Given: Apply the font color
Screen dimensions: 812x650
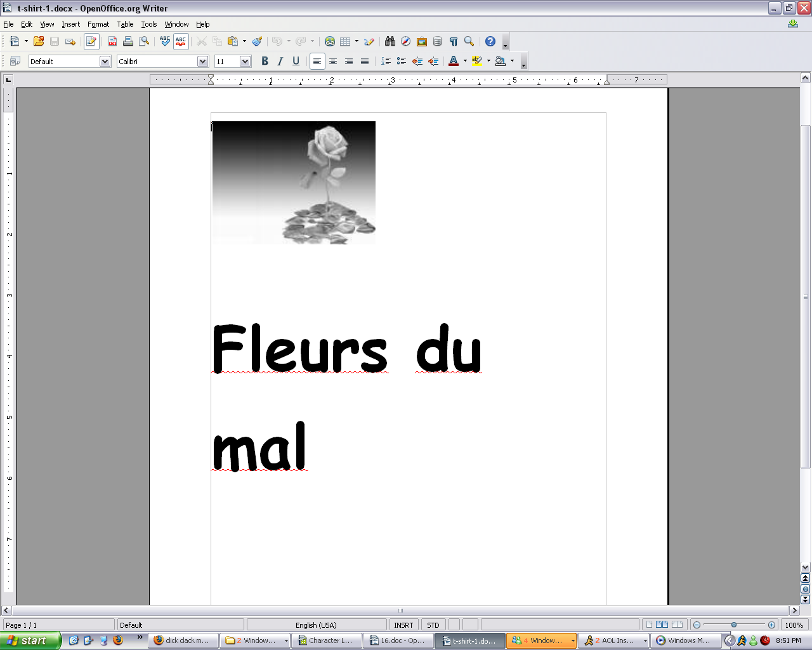Looking at the screenshot, I should point(454,61).
